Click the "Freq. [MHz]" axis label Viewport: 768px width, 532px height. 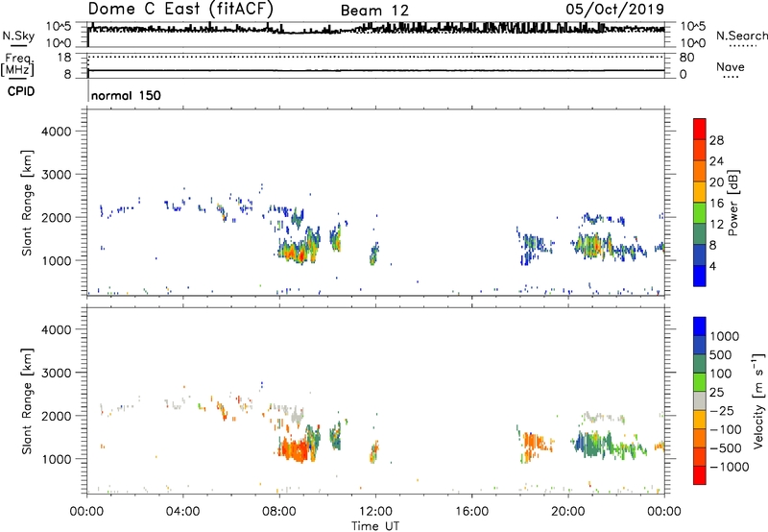17,64
